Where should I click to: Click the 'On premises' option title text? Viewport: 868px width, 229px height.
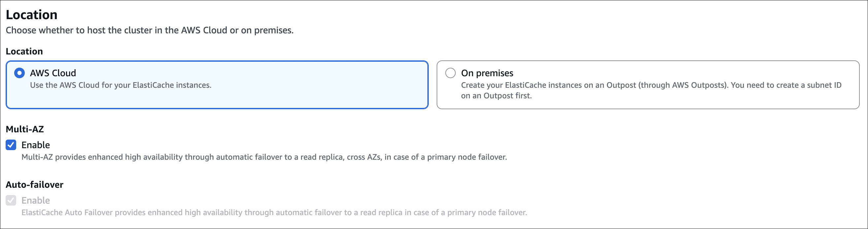click(x=487, y=73)
